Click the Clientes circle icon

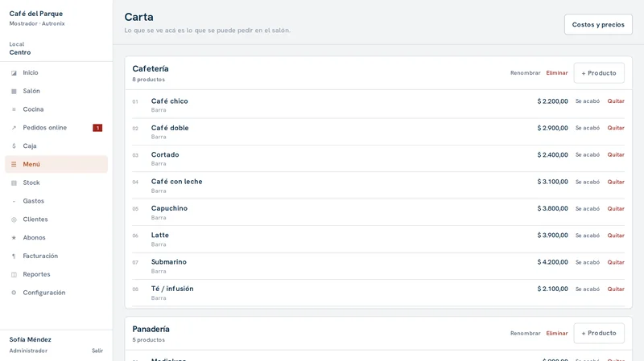pyautogui.click(x=14, y=219)
